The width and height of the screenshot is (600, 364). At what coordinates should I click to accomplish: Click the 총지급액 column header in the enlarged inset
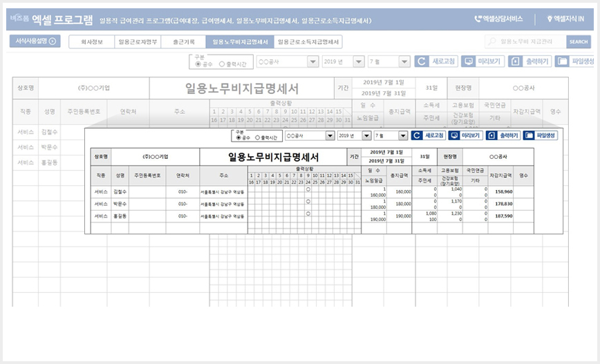click(399, 175)
